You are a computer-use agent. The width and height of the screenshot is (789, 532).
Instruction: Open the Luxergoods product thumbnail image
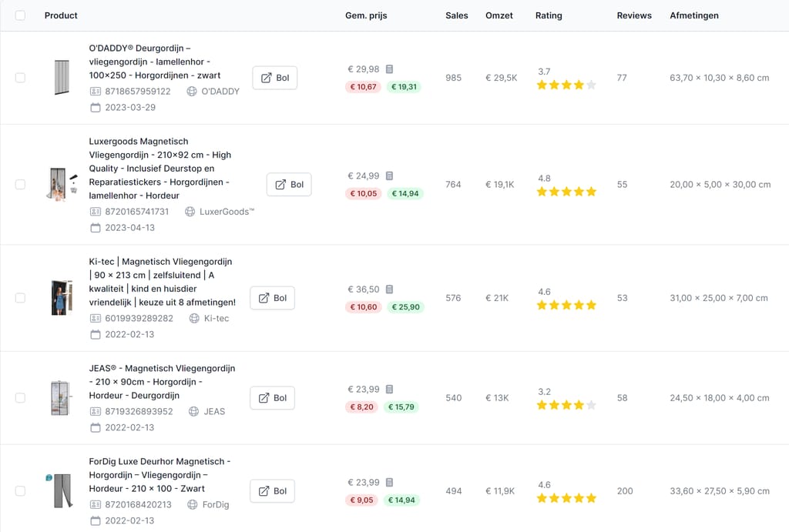tap(62, 185)
